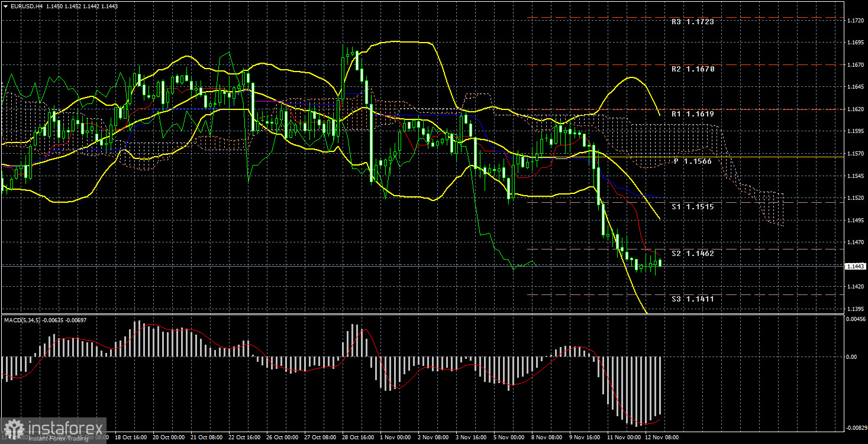Click the 1 Nov 00:00 time label
Viewport: 868px width, 444px height.
click(395, 438)
